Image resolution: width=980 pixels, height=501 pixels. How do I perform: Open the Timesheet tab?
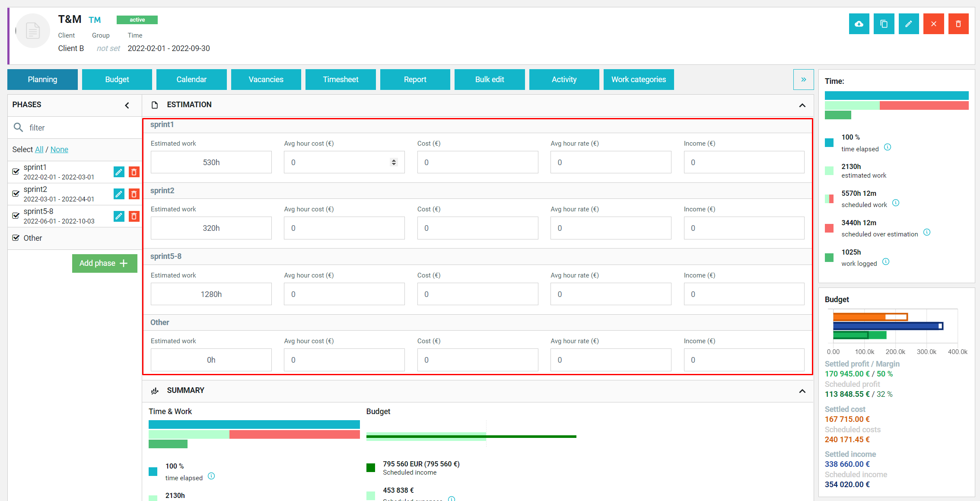340,80
